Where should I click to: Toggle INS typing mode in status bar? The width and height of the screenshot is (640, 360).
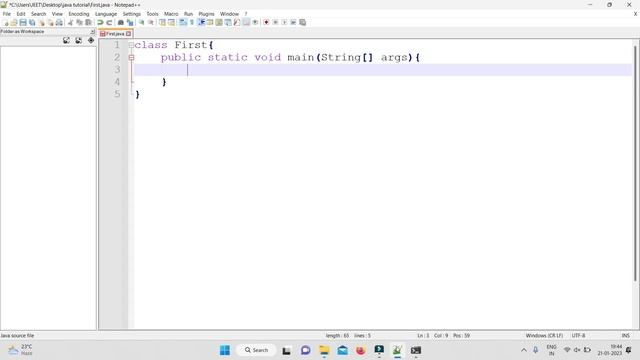point(625,336)
